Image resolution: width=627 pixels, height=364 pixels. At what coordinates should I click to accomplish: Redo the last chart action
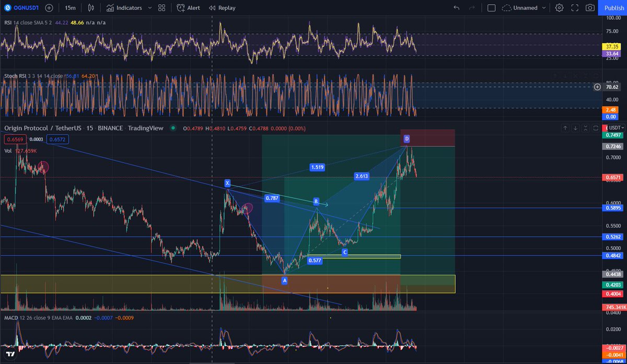pyautogui.click(x=472, y=8)
